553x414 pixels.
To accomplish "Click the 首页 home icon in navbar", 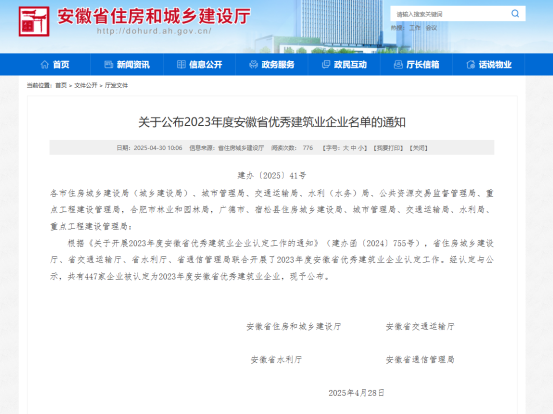I will point(44,65).
